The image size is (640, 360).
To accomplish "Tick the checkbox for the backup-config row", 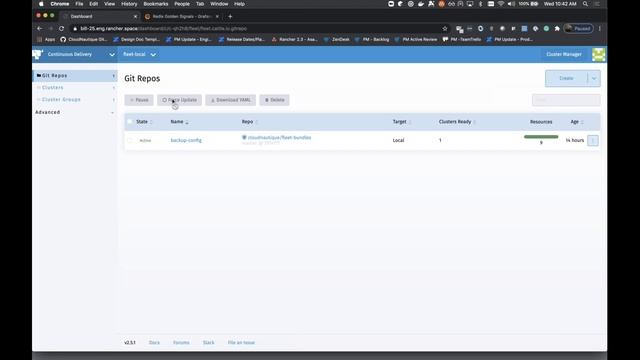I will pyautogui.click(x=130, y=140).
